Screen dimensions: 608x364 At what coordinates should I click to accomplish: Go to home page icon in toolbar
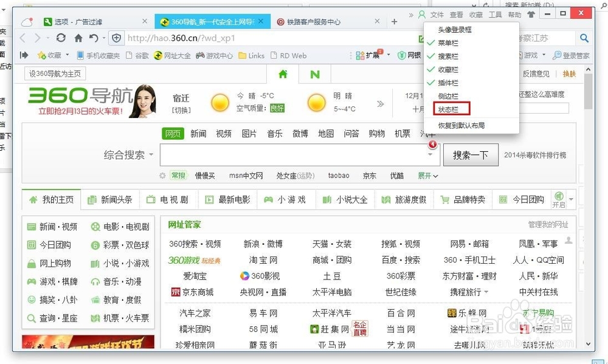click(78, 38)
